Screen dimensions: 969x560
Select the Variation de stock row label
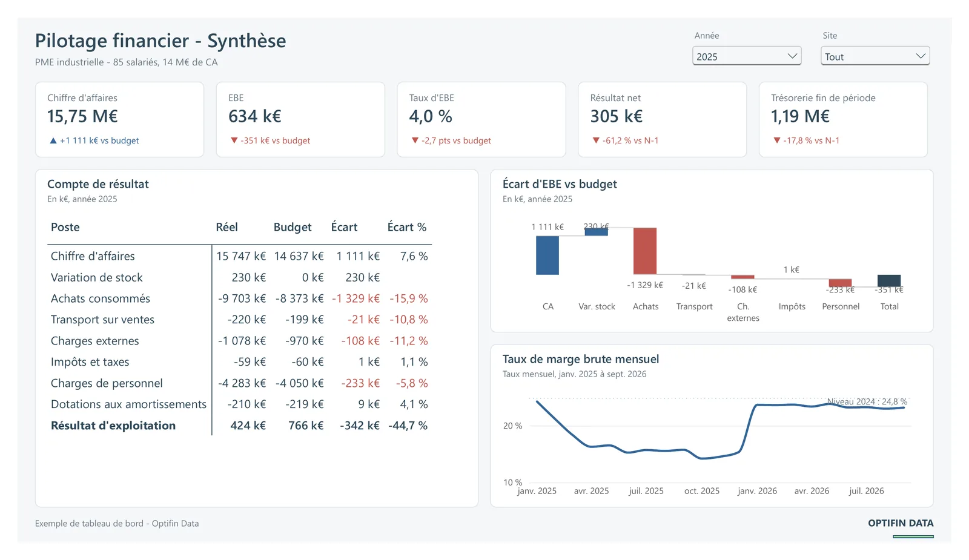click(97, 277)
